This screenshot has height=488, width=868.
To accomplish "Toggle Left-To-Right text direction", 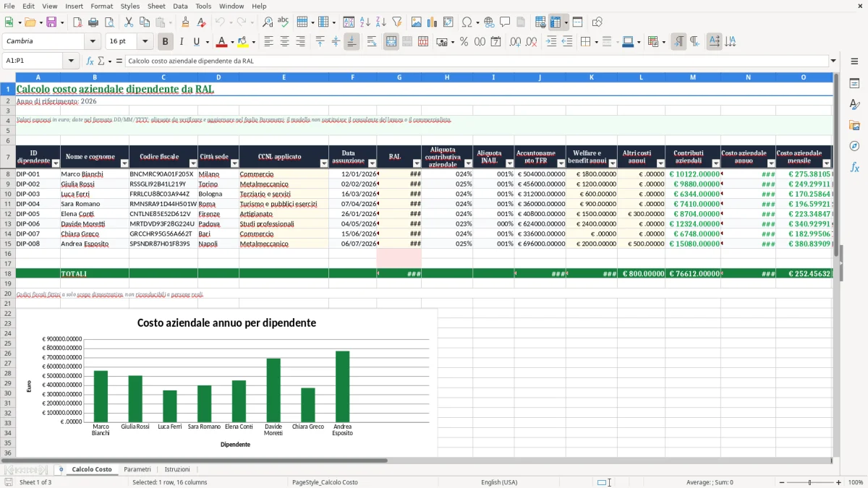I will [678, 42].
